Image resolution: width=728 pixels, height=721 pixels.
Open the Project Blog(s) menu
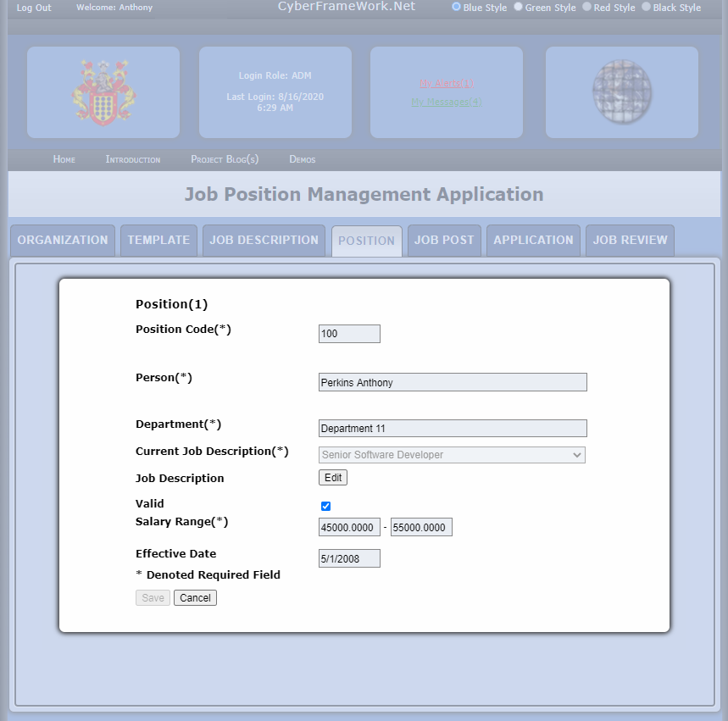(x=225, y=159)
